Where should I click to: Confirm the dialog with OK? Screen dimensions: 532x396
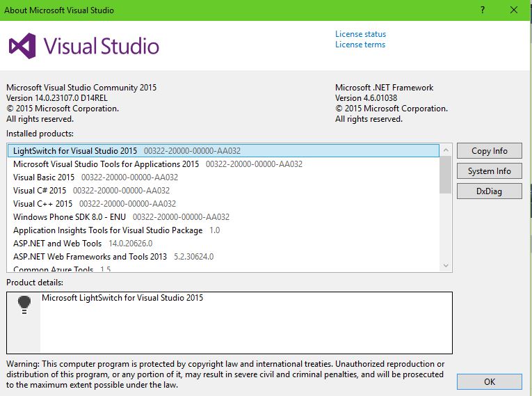(x=490, y=382)
